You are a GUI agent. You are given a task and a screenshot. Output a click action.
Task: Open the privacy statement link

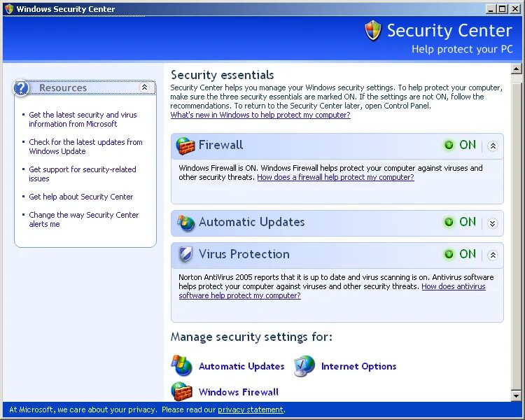point(251,409)
